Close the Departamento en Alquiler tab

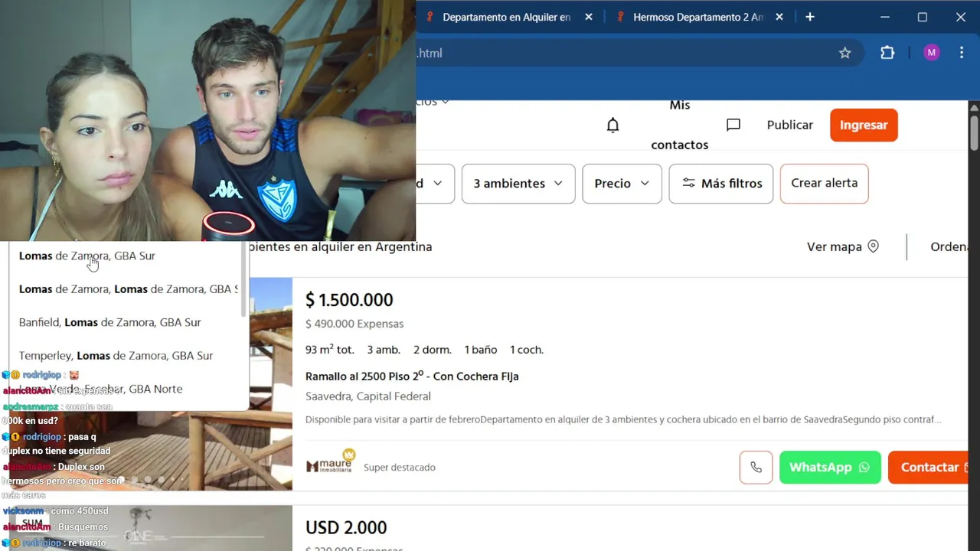point(589,17)
